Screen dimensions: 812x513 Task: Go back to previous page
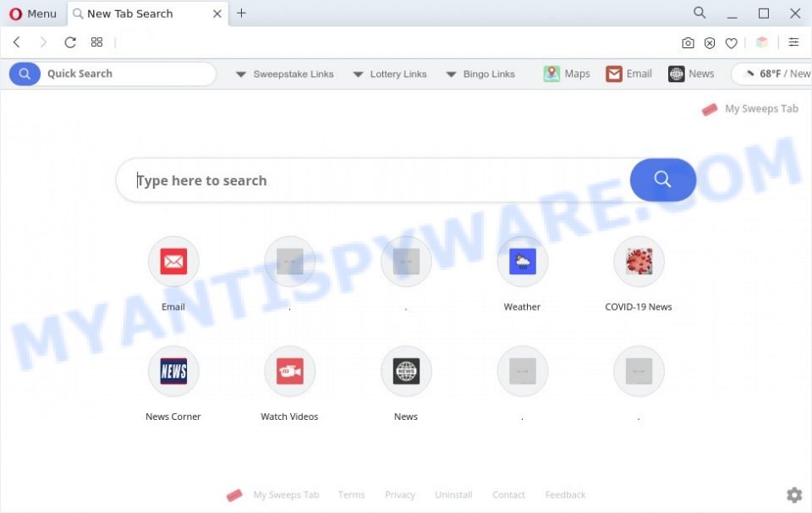[17, 42]
